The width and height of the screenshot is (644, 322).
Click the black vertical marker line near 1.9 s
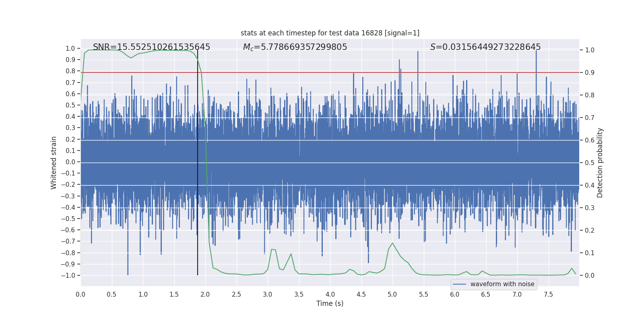coord(198,163)
